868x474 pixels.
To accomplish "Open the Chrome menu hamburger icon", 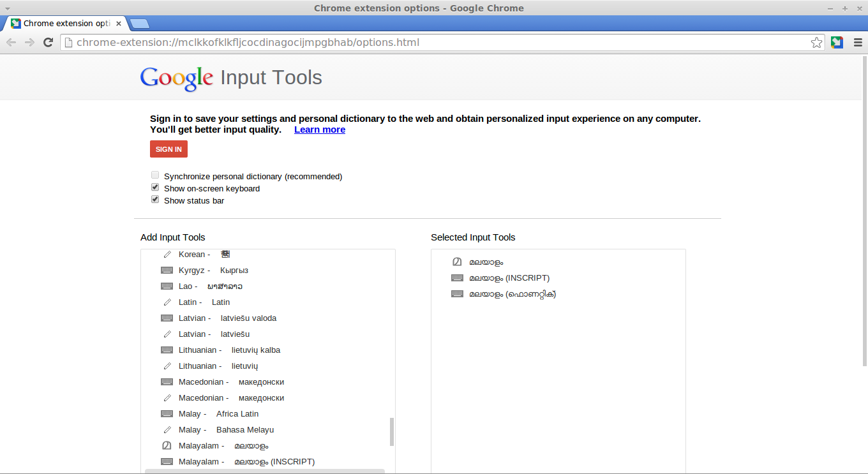I will 858,43.
